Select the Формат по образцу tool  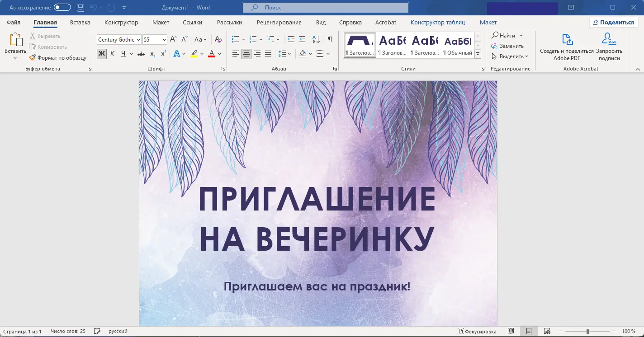pyautogui.click(x=57, y=57)
